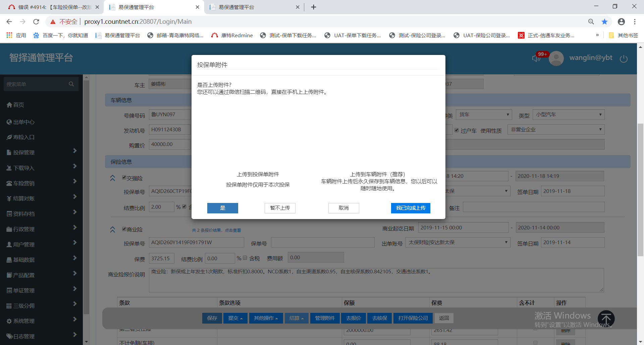Click the 去核保 button
This screenshot has height=345, width=644.
(380, 318)
